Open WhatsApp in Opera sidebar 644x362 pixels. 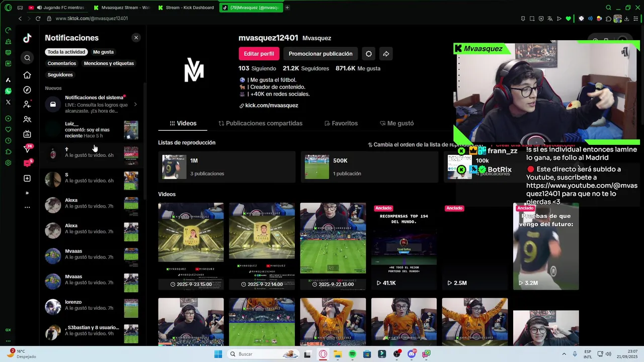tap(8, 91)
